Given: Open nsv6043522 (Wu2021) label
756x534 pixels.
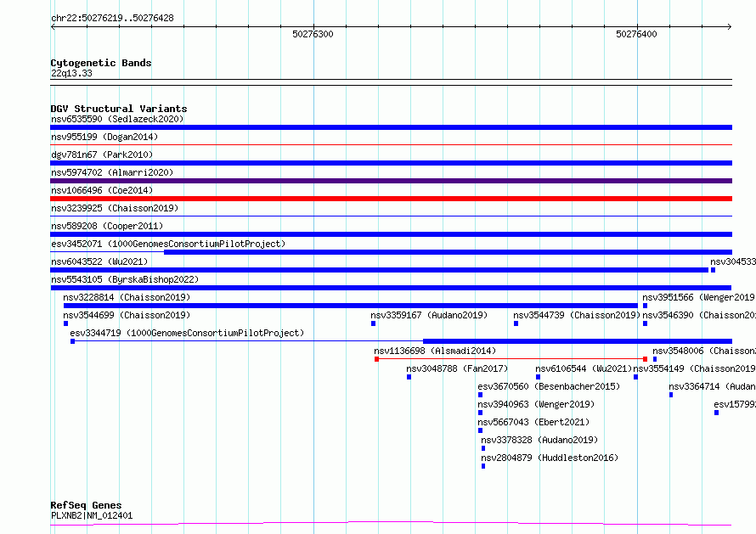Looking at the screenshot, I should click(99, 261).
